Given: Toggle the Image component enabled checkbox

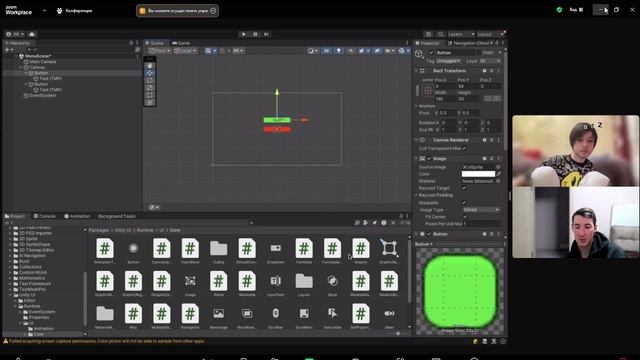Looking at the screenshot, I should 429,158.
